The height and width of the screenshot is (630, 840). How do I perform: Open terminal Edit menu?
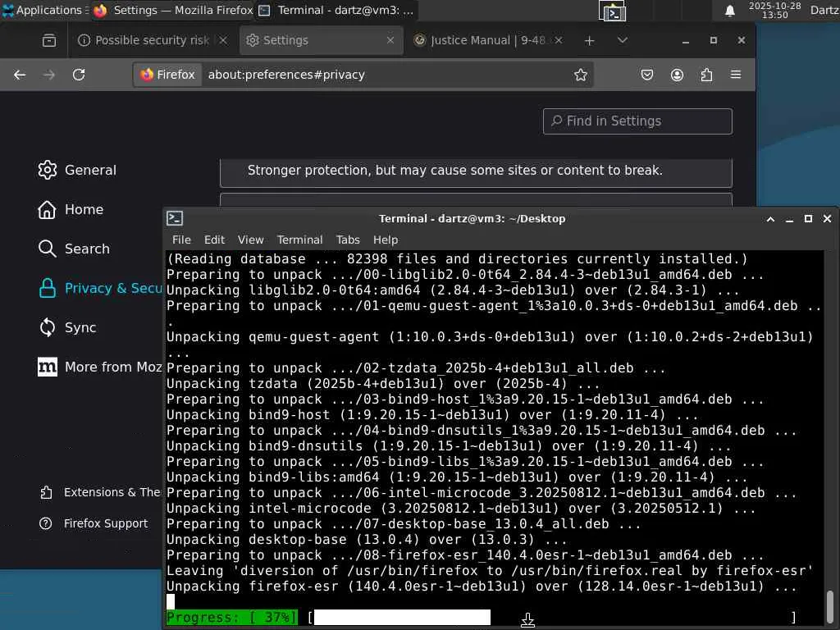(214, 240)
